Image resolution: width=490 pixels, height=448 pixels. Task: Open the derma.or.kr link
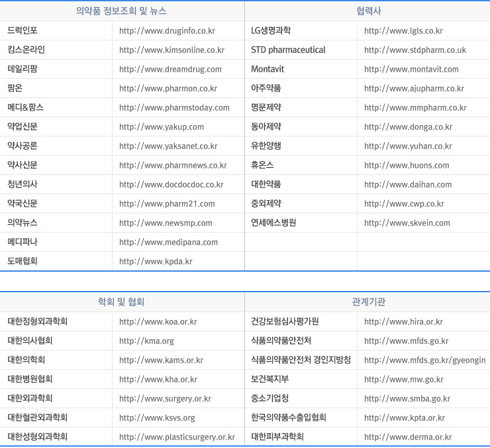point(408,437)
